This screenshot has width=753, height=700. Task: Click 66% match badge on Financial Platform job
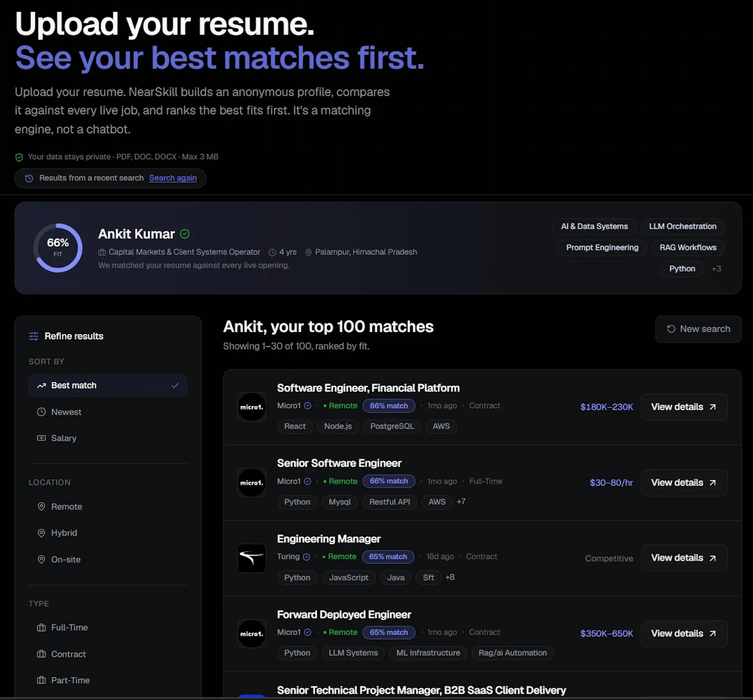tap(389, 406)
